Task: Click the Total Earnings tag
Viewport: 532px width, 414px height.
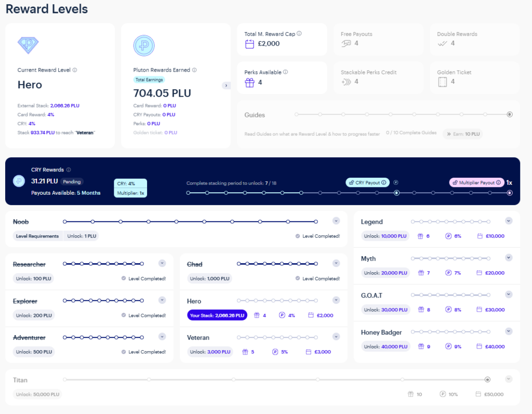Action: tap(149, 80)
